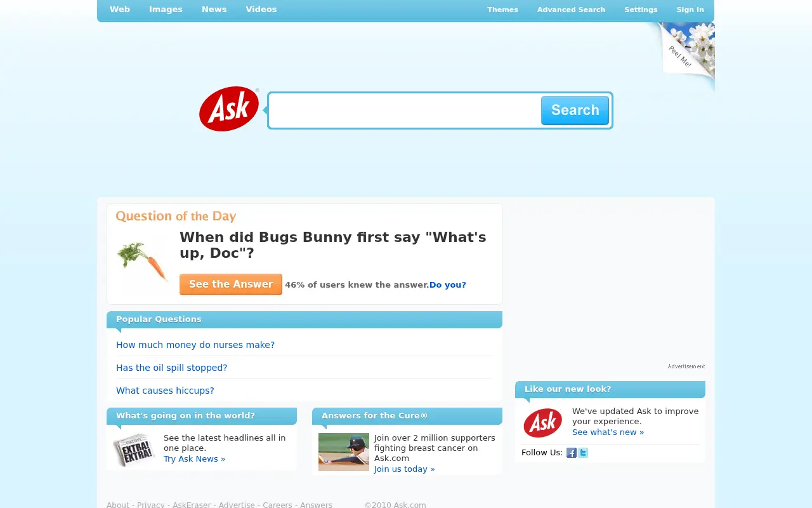Click the blue Search button

click(x=575, y=110)
